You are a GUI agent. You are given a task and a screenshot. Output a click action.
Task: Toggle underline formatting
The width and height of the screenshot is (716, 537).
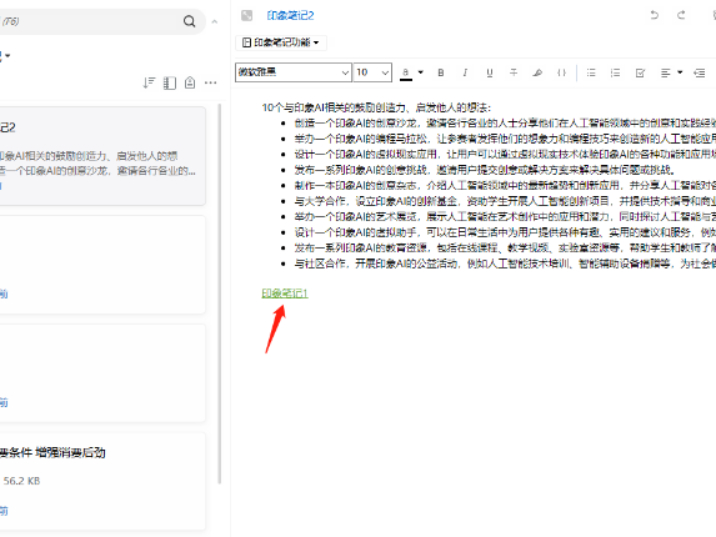(490, 73)
